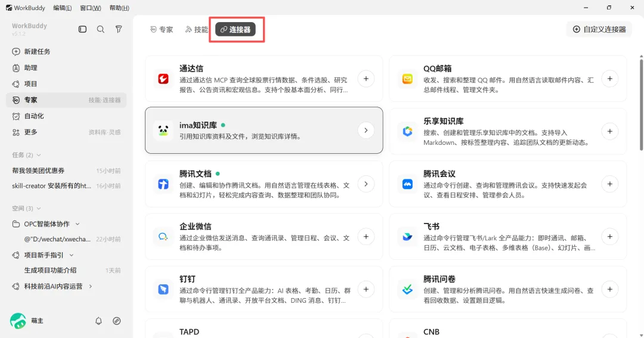Viewport: 644px width, 338px height.
Task: Collapse OPC智能体协作 folder chevron
Action: (x=78, y=224)
